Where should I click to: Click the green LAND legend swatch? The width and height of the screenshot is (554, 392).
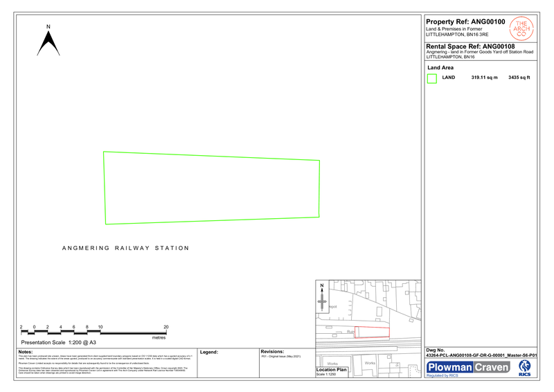pos(432,79)
